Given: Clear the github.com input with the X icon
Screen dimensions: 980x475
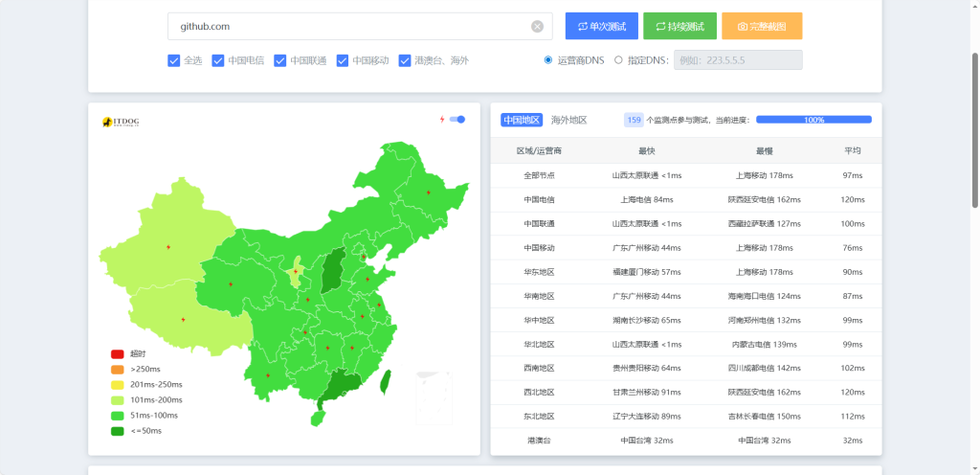Looking at the screenshot, I should [x=538, y=26].
